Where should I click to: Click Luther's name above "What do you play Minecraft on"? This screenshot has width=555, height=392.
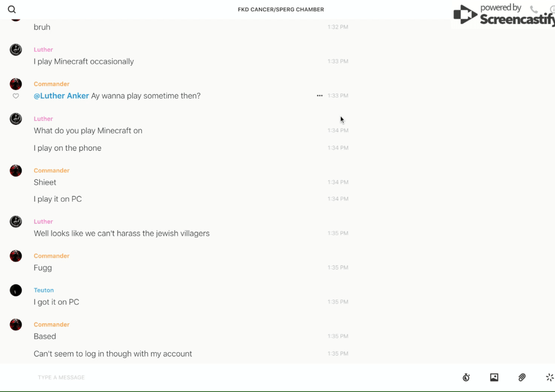43,119
